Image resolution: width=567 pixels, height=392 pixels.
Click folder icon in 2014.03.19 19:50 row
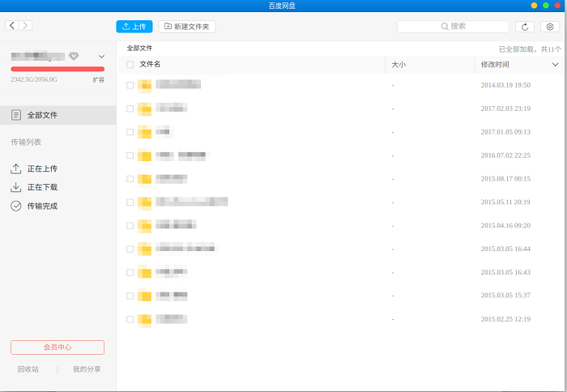point(145,86)
